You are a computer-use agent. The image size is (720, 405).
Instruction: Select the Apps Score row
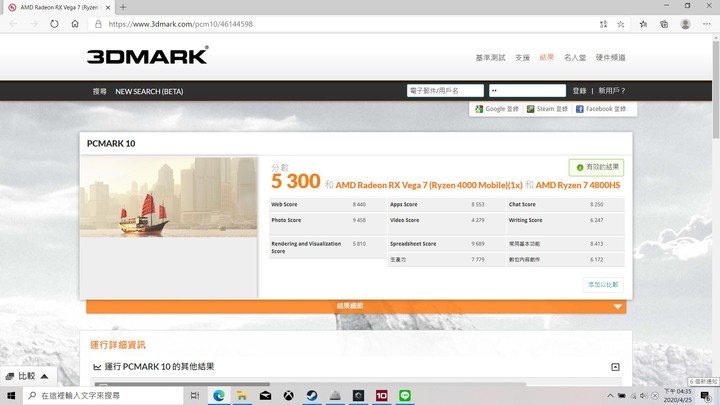[x=446, y=204]
